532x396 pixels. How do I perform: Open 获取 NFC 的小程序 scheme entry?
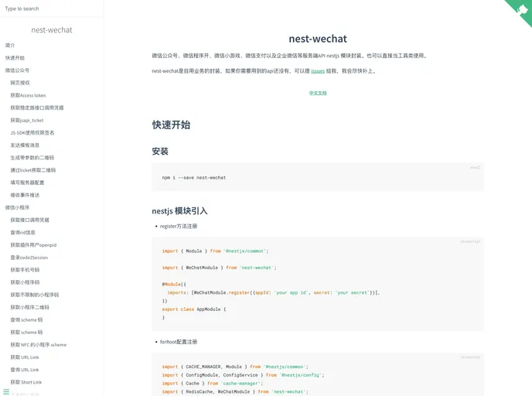coord(39,345)
